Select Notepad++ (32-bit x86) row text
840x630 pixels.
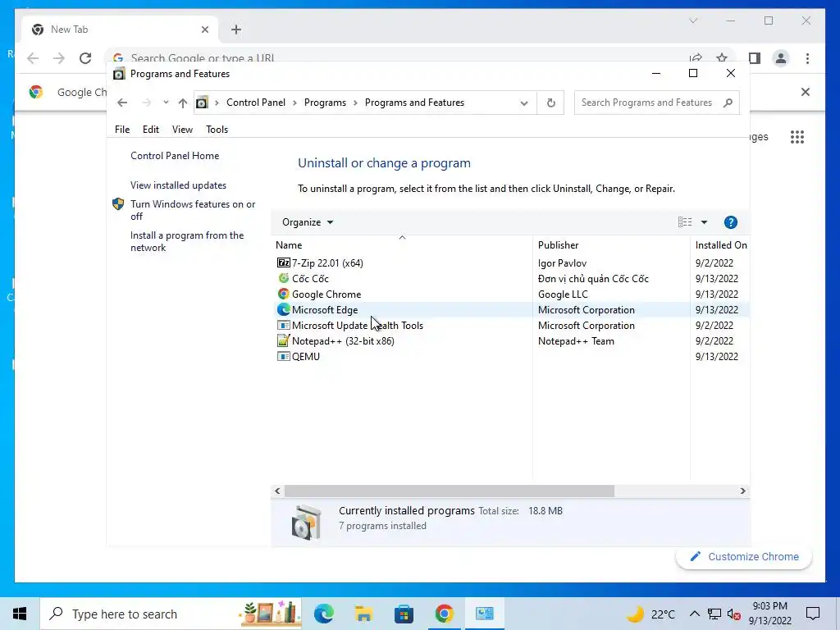343,340
